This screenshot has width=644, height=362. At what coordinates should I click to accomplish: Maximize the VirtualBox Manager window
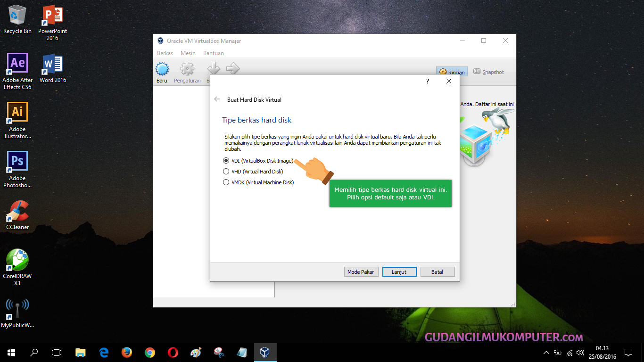point(484,41)
